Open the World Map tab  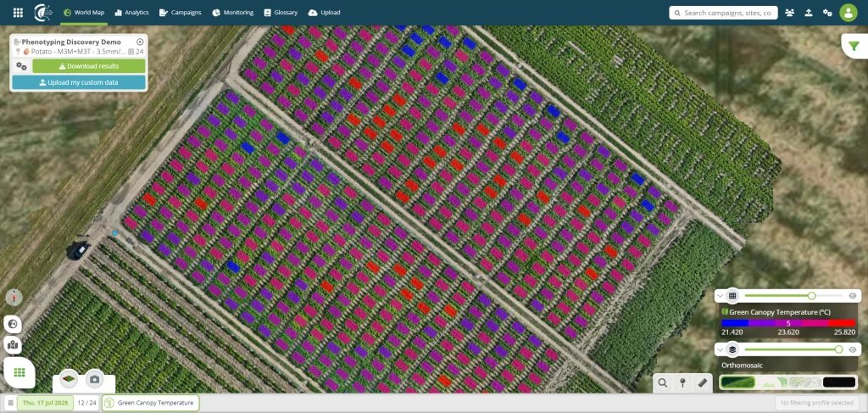tap(84, 12)
